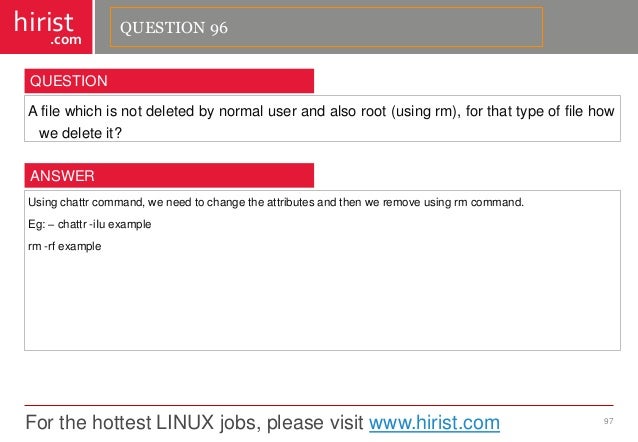This screenshot has height=442, width=638.
Task: Click the empty area of the answer box
Action: click(322, 301)
